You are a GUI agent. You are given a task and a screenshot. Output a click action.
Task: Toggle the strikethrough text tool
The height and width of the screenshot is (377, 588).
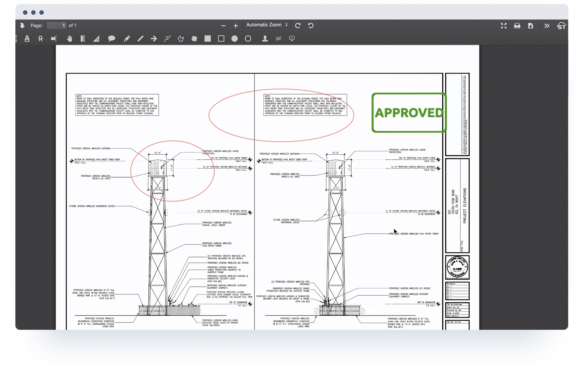coord(40,39)
